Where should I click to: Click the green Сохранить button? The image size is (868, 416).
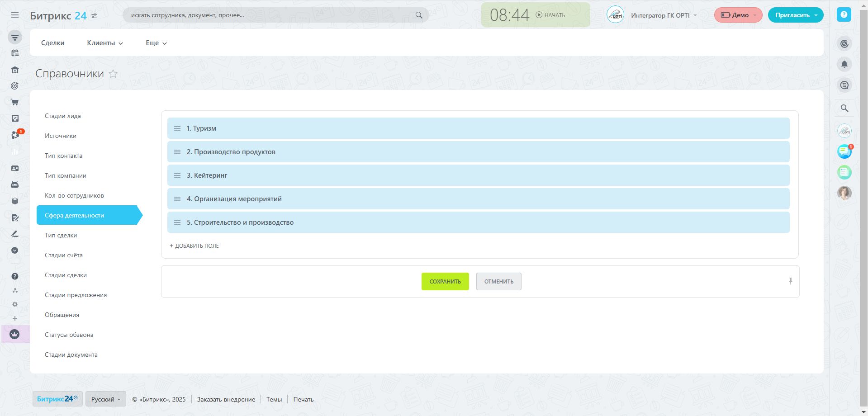click(445, 281)
